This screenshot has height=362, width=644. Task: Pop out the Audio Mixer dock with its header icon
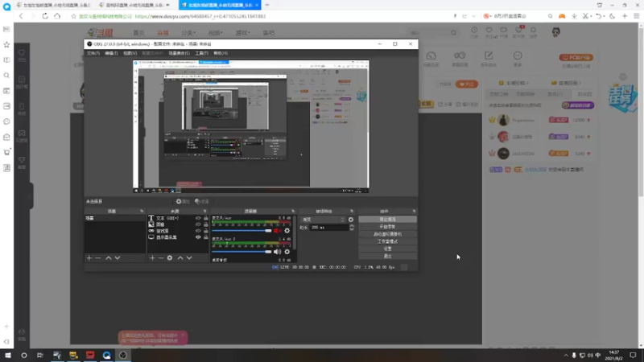point(293,212)
